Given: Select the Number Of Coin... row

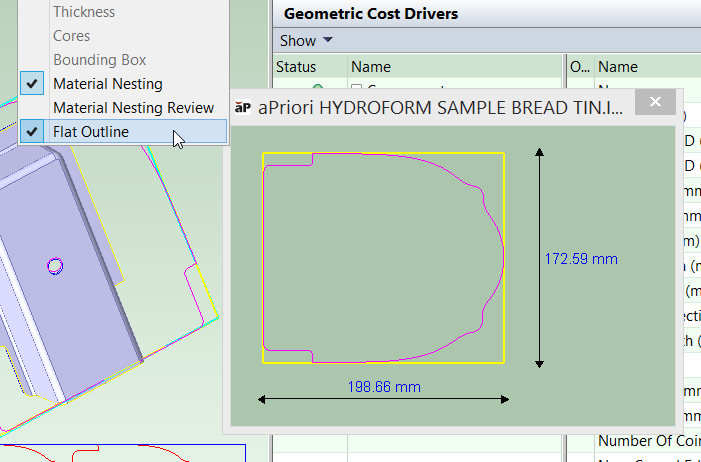Looking at the screenshot, I should (648, 441).
